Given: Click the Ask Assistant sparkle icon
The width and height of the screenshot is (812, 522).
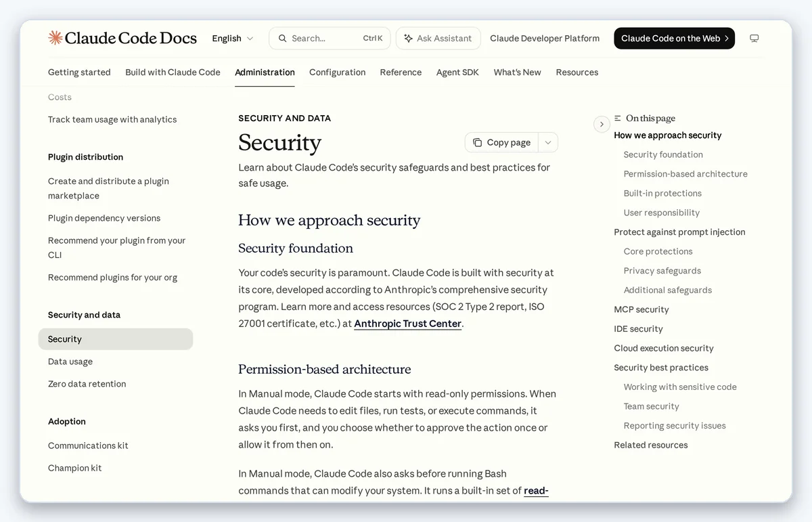Looking at the screenshot, I should [408, 39].
